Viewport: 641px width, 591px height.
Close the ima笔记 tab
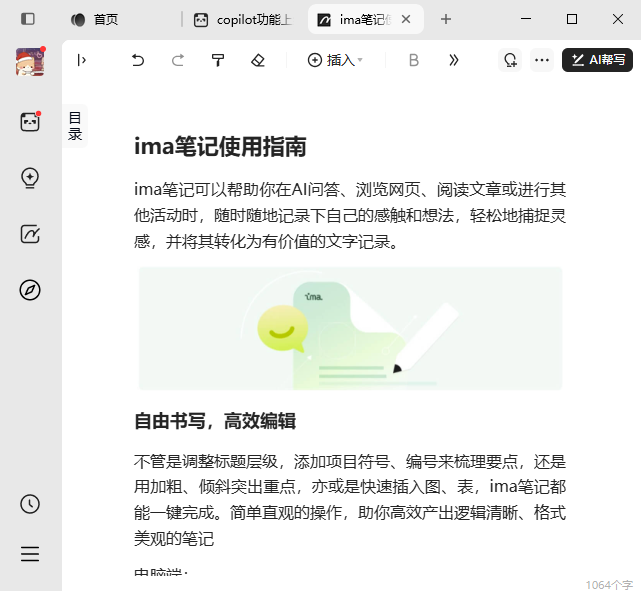[406, 19]
